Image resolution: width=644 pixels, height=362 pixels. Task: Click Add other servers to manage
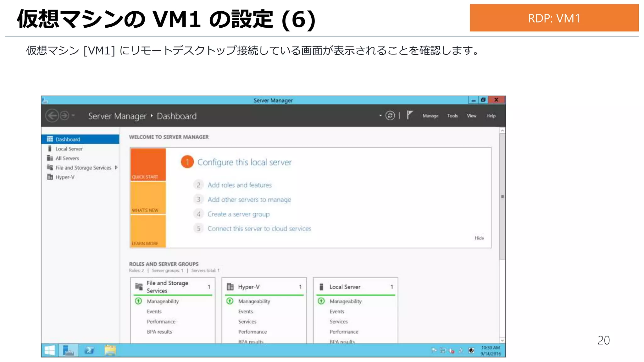249,200
